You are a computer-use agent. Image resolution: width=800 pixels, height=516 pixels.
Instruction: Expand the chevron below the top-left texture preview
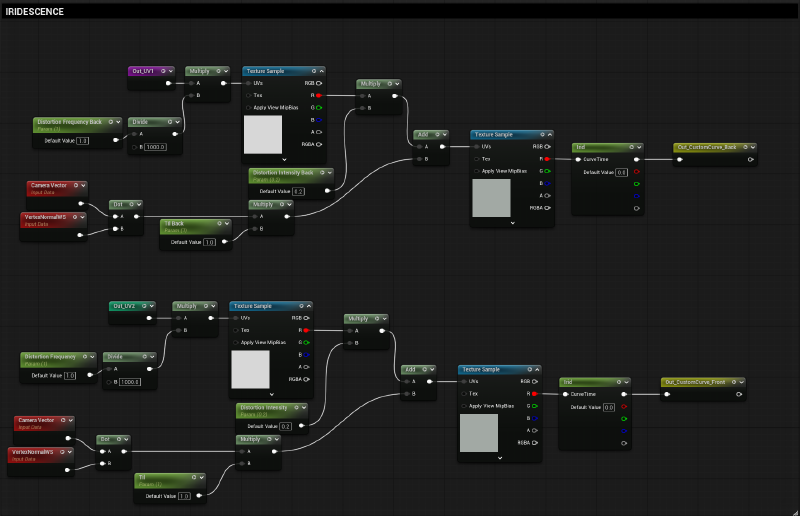(284, 159)
